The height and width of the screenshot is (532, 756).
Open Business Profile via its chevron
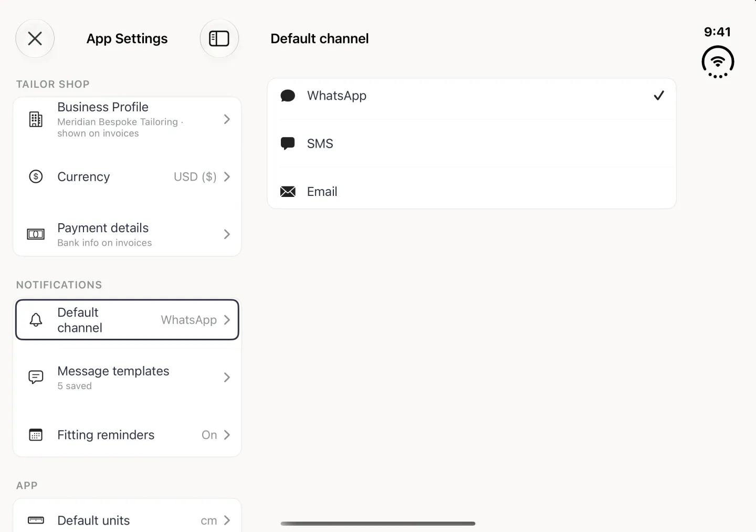tap(227, 119)
